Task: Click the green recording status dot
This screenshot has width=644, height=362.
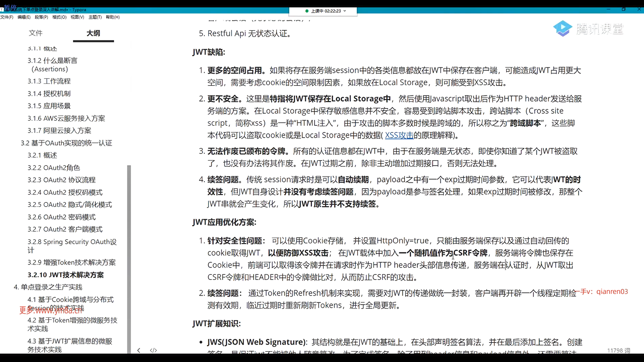Action: pos(307,11)
